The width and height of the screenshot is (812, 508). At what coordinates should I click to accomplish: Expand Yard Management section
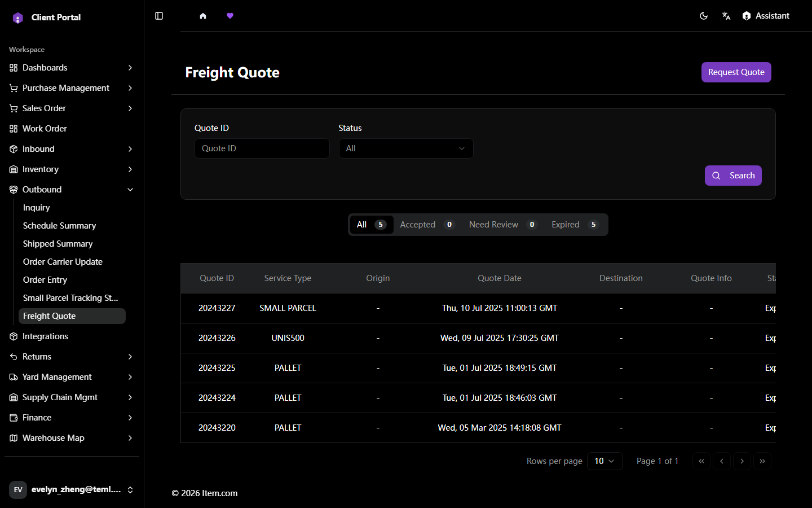[x=72, y=377]
